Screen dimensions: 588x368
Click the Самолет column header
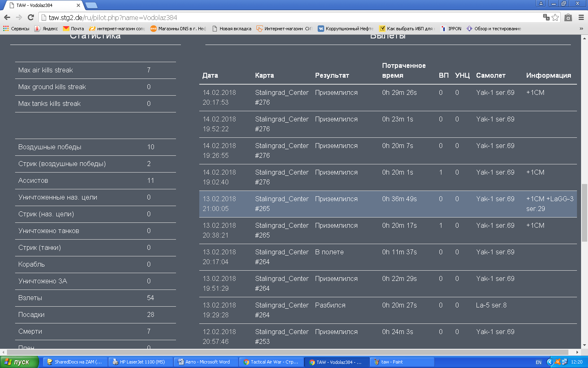pyautogui.click(x=491, y=75)
